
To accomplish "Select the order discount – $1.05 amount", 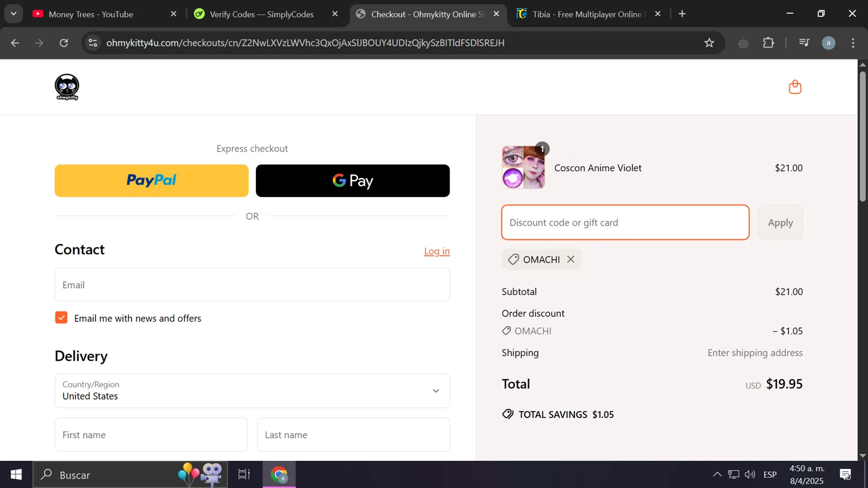I will pos(788,331).
